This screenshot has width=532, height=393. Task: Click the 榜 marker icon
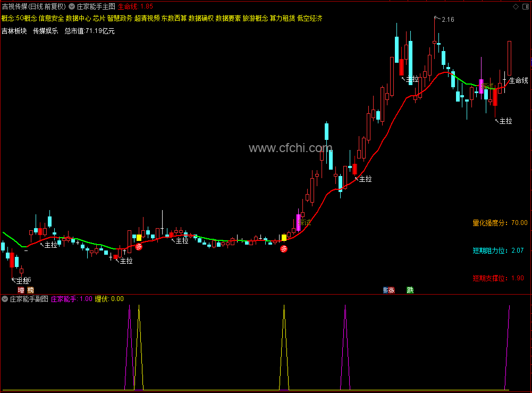(x=30, y=290)
